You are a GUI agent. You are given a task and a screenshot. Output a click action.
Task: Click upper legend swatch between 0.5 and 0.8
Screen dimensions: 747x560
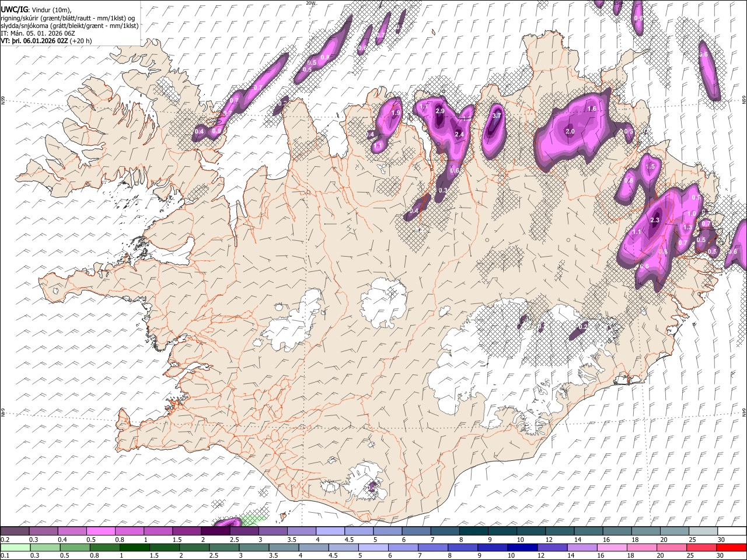(100, 531)
